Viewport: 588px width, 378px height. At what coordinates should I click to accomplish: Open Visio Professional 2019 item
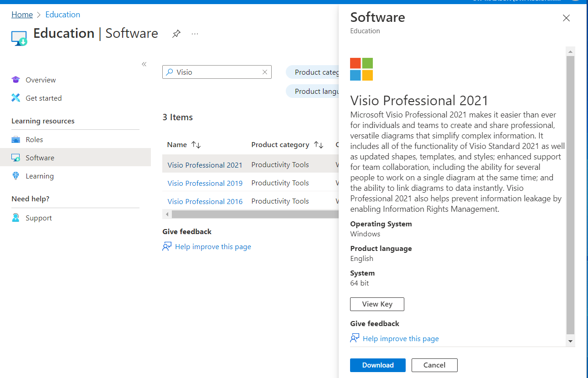pos(205,183)
